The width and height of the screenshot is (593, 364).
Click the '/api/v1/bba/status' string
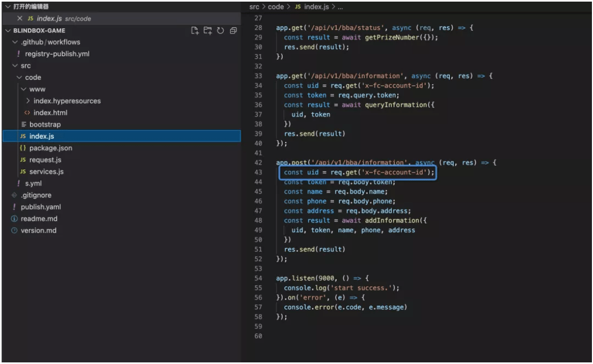347,27
